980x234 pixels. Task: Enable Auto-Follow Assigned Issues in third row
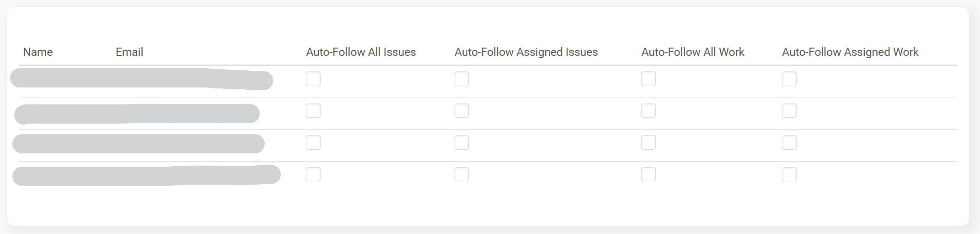461,142
